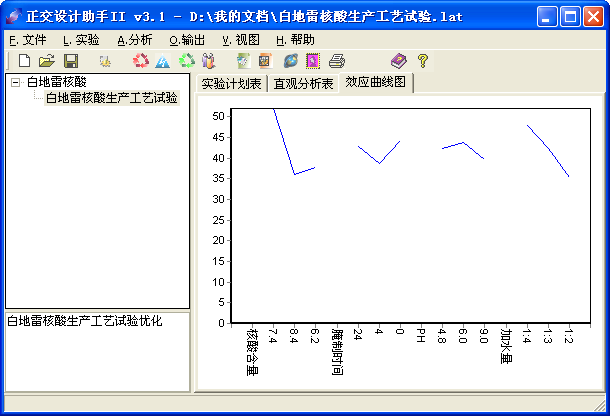Switch to the 直观分析表 tab

coord(303,84)
